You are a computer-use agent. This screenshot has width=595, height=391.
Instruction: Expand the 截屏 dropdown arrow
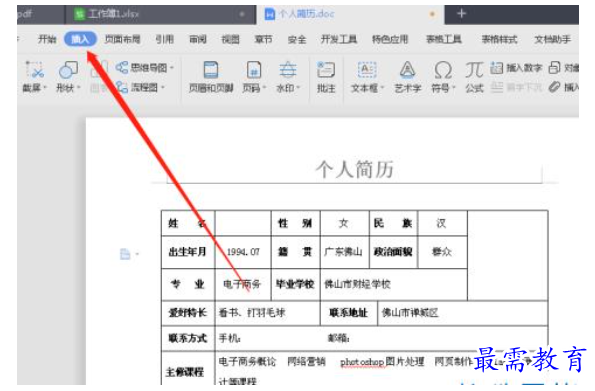[x=45, y=88]
